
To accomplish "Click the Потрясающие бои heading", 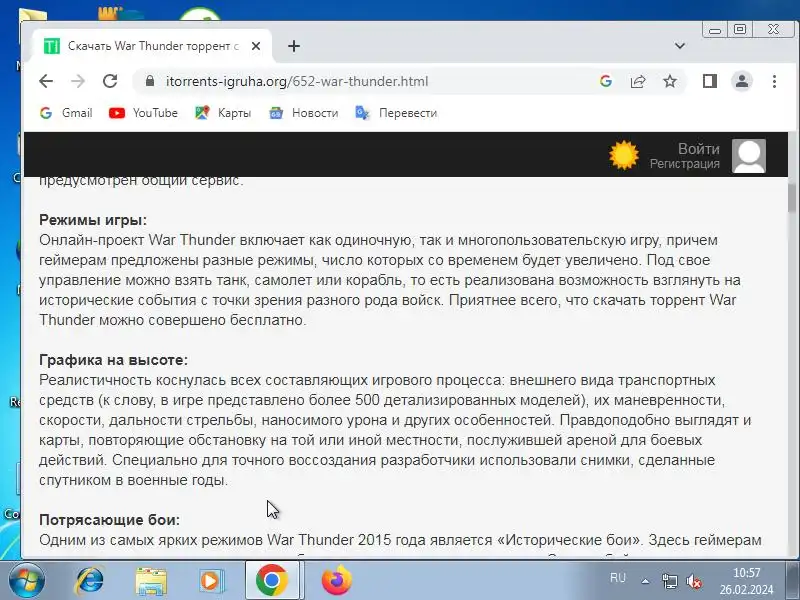I will click(x=109, y=520).
